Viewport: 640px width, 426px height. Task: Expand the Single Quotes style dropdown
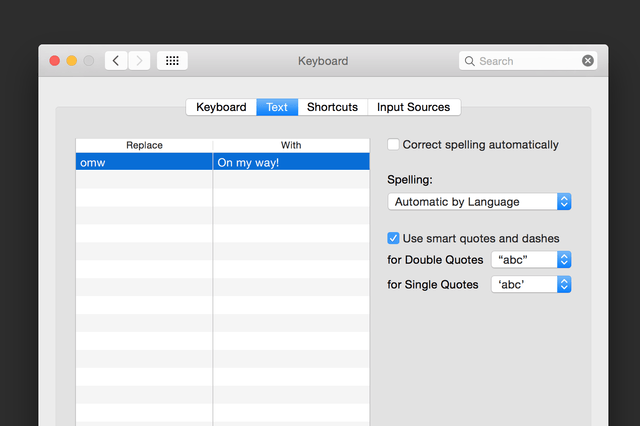click(531, 284)
